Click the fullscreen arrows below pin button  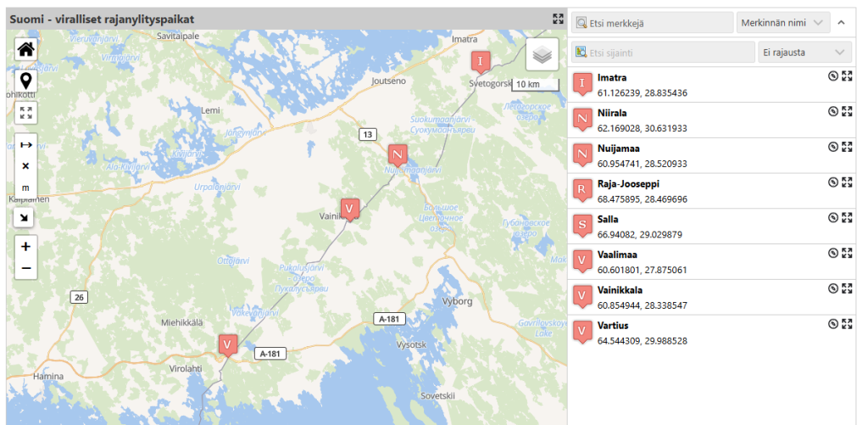click(25, 113)
